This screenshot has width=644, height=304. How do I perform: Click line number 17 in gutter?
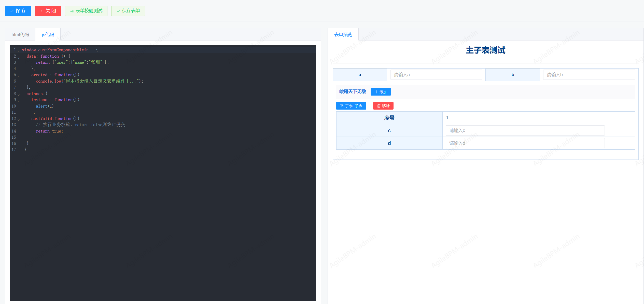(14, 150)
